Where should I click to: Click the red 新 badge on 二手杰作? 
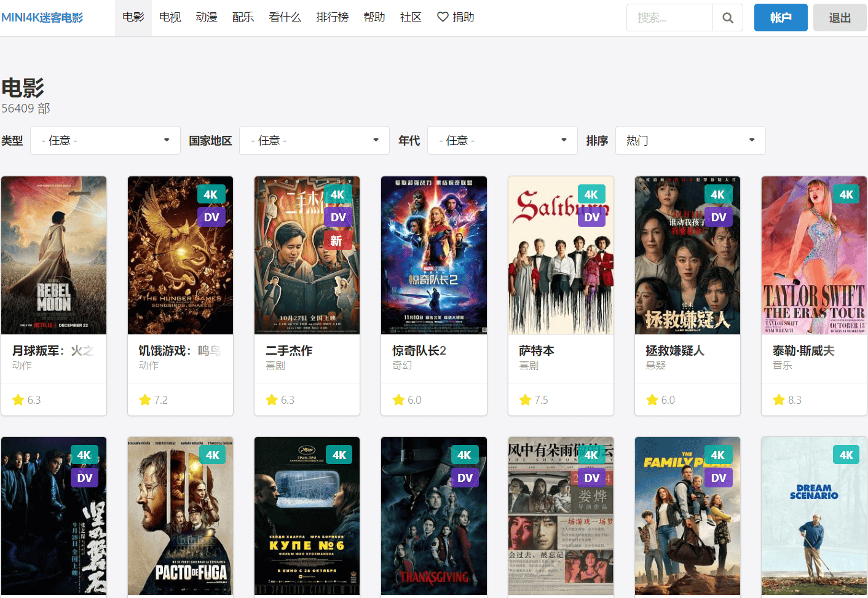pos(337,240)
